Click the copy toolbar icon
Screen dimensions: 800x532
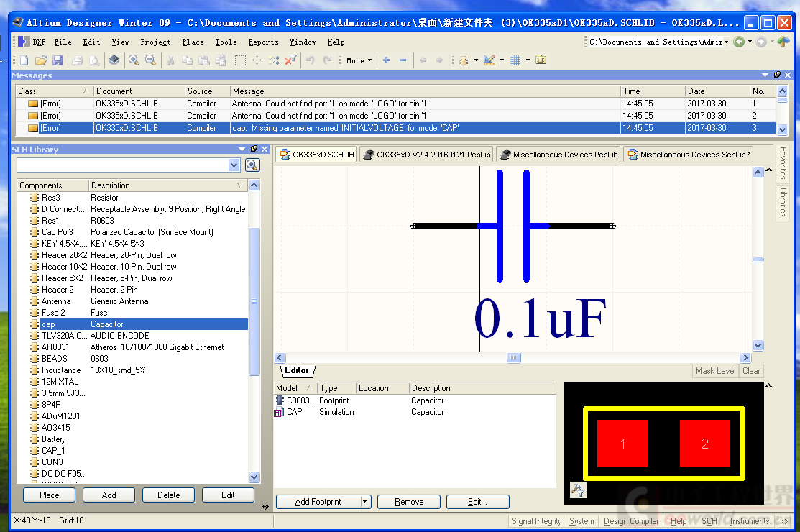pos(188,60)
